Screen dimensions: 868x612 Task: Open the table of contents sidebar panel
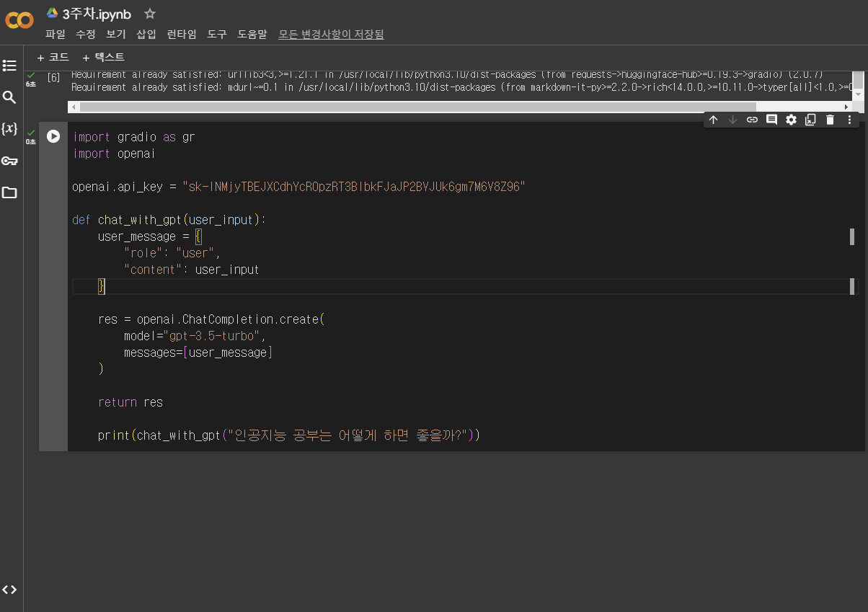click(9, 66)
